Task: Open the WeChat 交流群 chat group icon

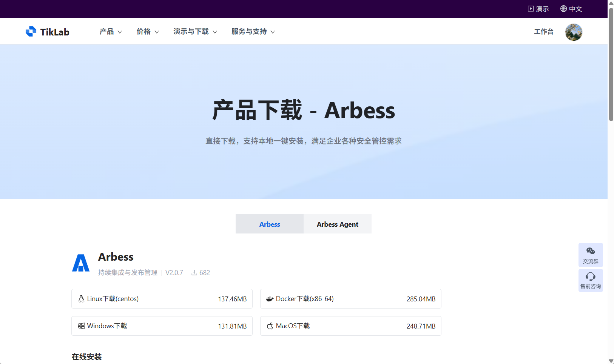Action: 591,251
